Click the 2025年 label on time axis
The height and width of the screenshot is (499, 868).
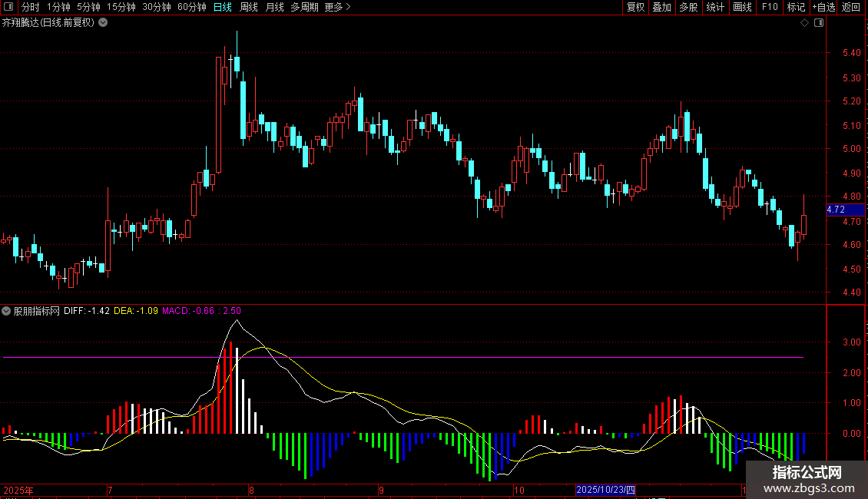18,490
